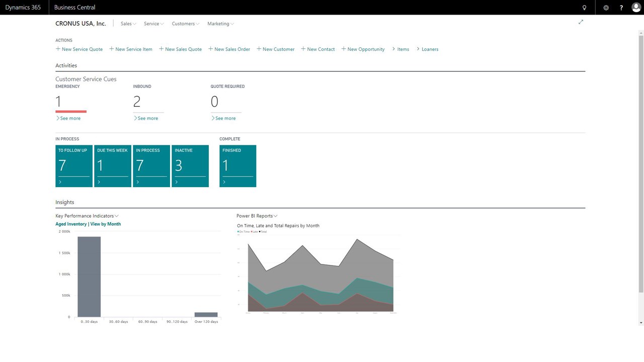Open the Inbound cue count 2
Viewport: 644px width, 362px height.
tap(137, 102)
